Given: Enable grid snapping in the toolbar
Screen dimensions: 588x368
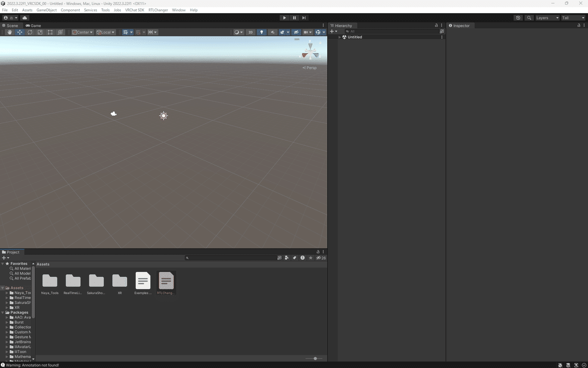Looking at the screenshot, I should pyautogui.click(x=126, y=32).
